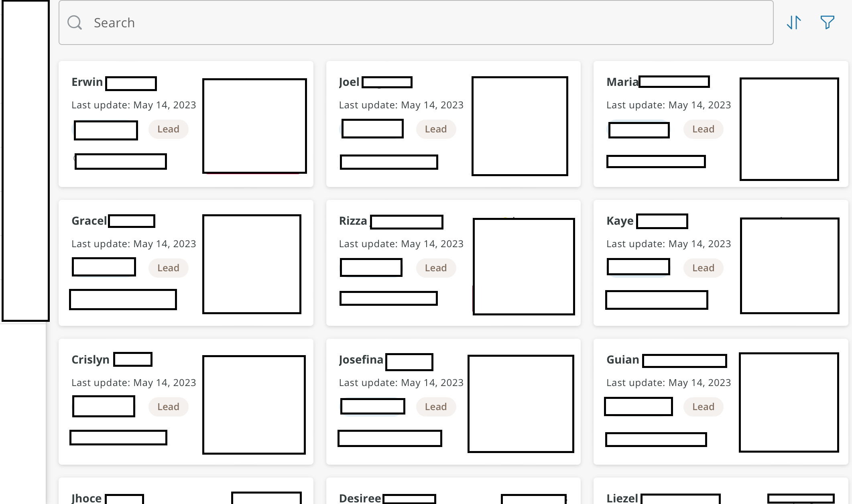This screenshot has height=504, width=852.
Task: Click the sort arrows icon
Action: tap(793, 22)
